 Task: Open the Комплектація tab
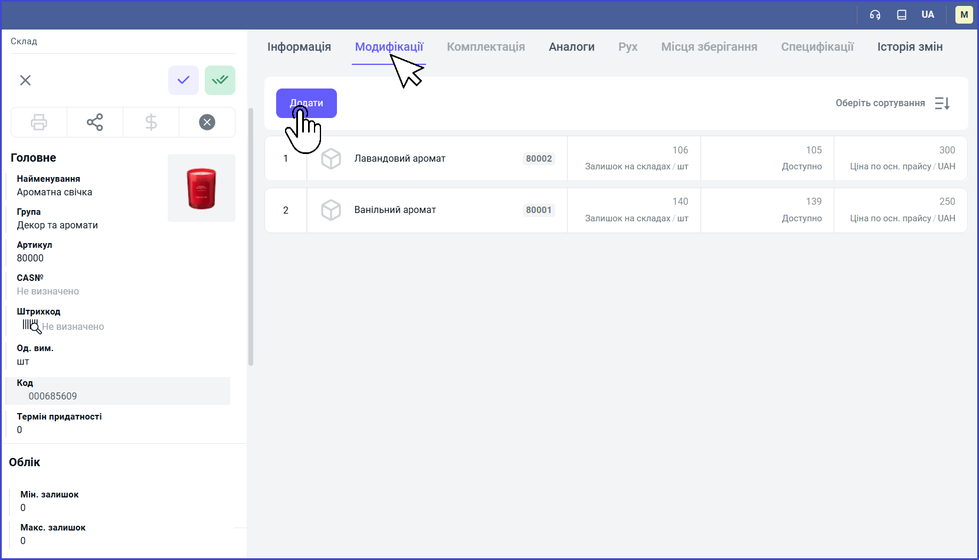click(x=486, y=47)
